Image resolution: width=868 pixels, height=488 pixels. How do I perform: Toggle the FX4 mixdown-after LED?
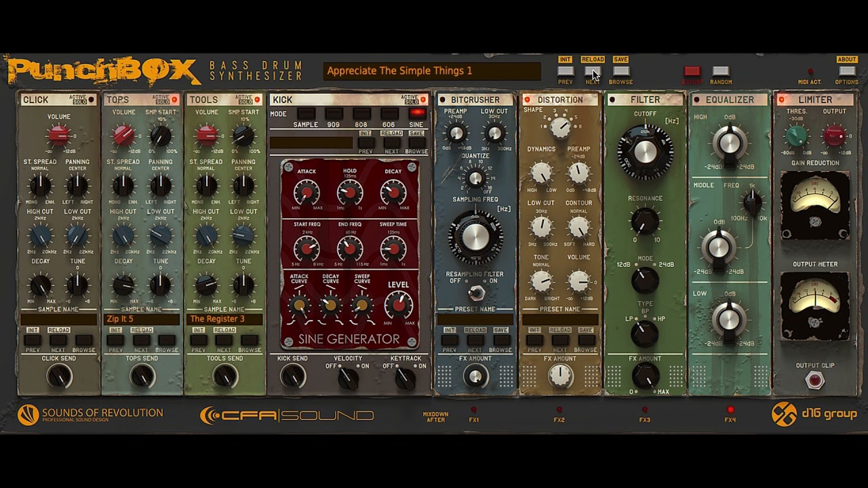(730, 409)
